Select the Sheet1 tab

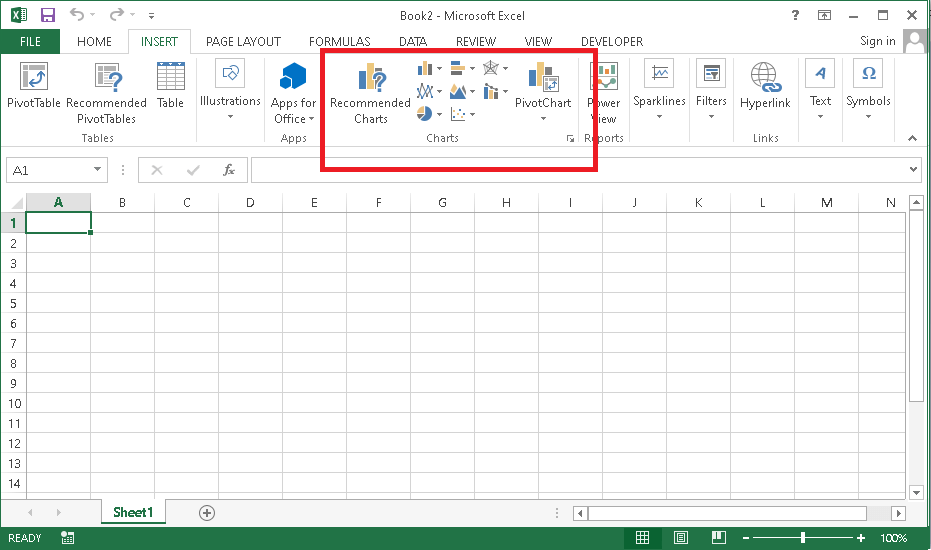[133, 512]
